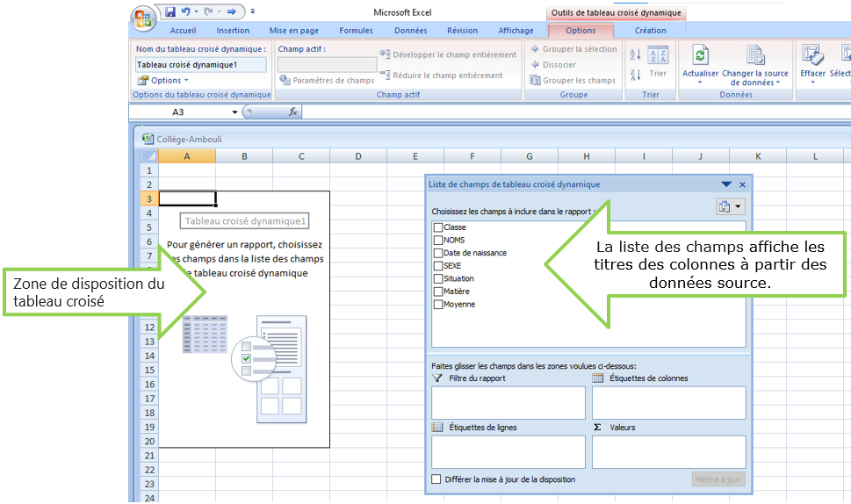Click Changer la source de données

click(755, 65)
